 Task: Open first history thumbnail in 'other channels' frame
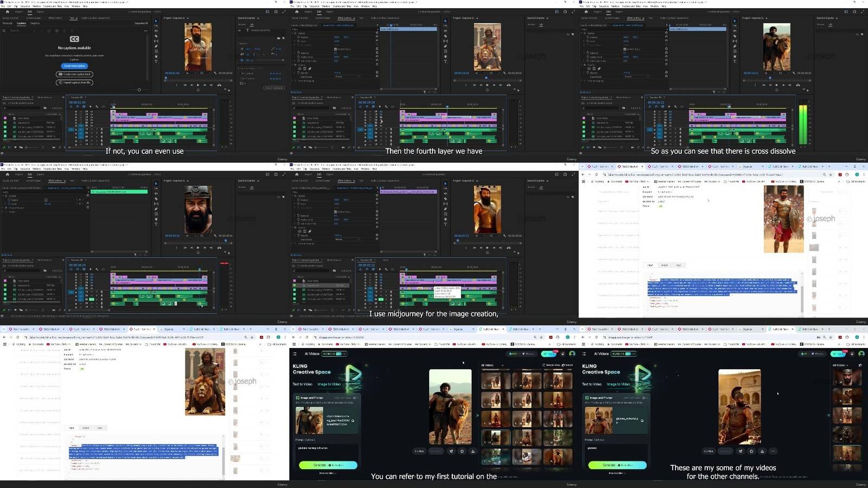click(x=847, y=377)
